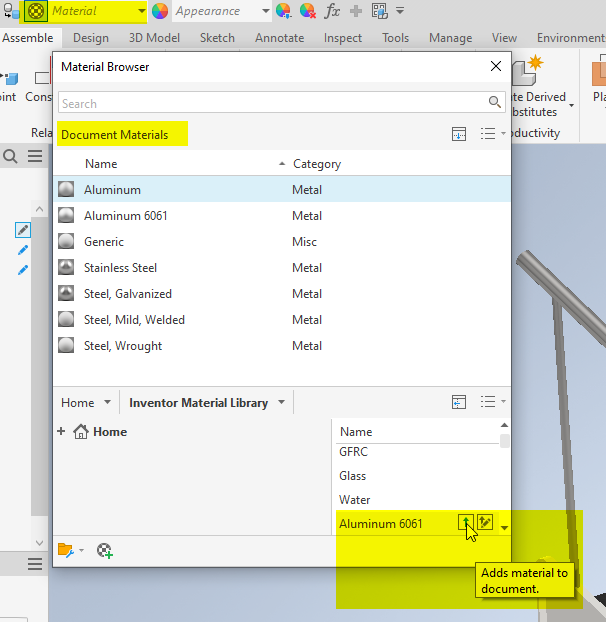This screenshot has height=622, width=606.
Task: Open the Appearance dropdown arrow
Action: coord(265,11)
